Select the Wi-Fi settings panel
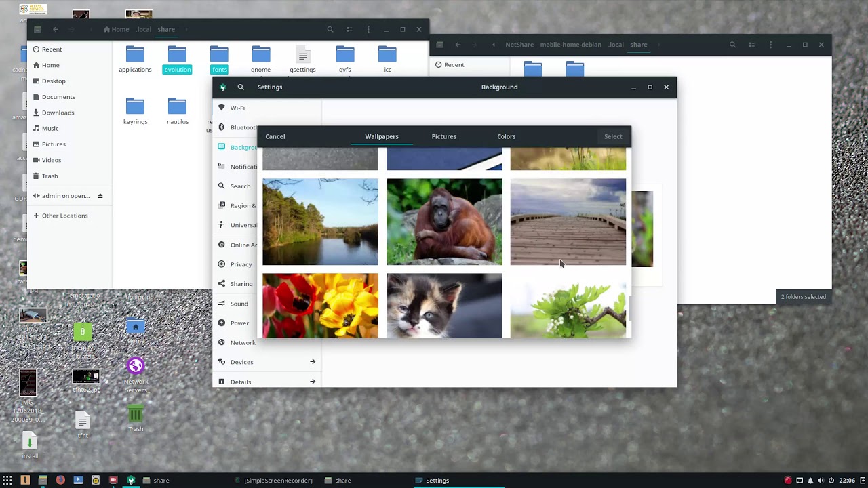 coord(267,108)
